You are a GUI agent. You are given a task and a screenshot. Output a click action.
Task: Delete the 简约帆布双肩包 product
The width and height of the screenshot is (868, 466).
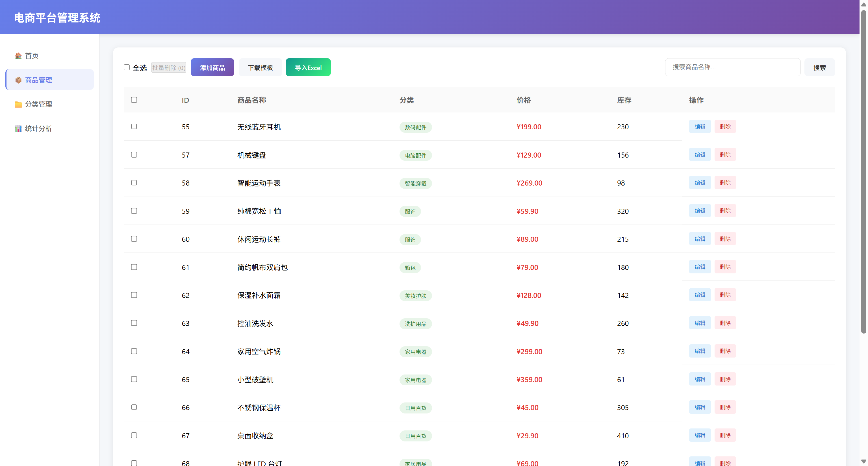click(x=725, y=267)
